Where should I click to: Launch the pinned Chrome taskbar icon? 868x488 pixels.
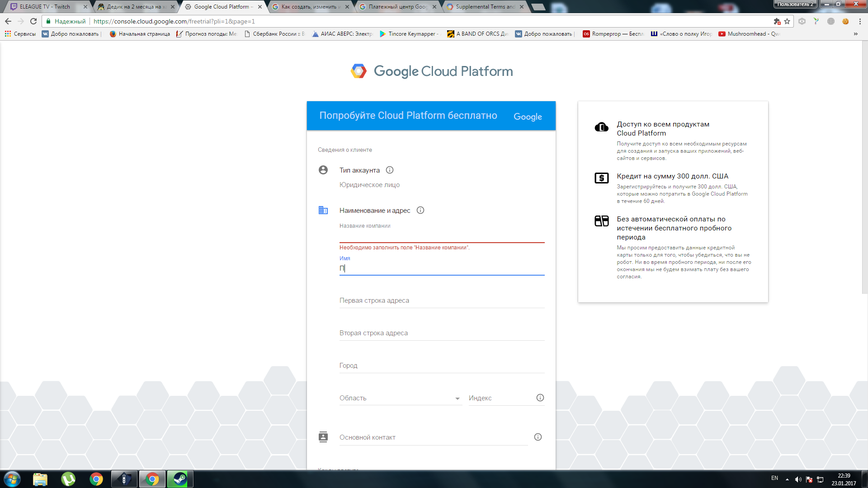(96, 479)
